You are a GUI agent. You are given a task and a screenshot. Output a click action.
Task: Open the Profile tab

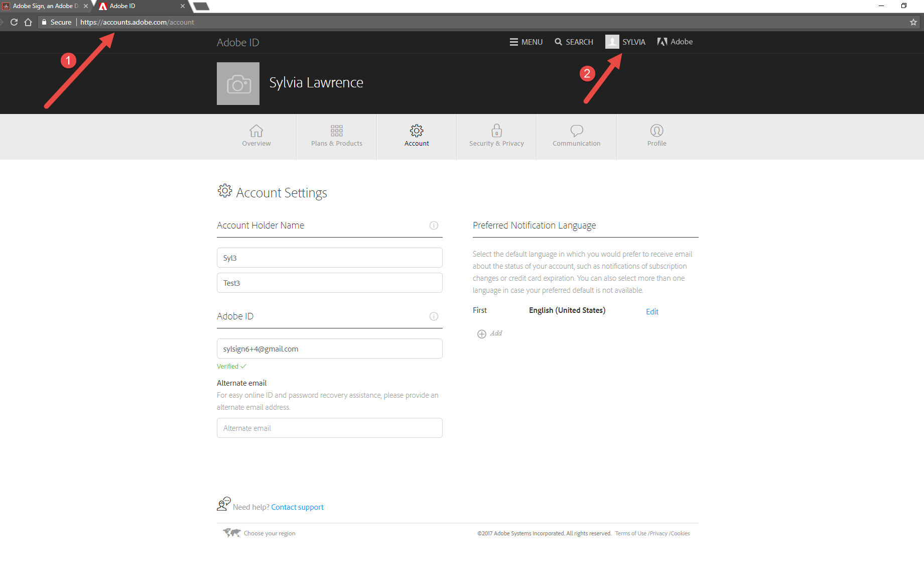657,136
